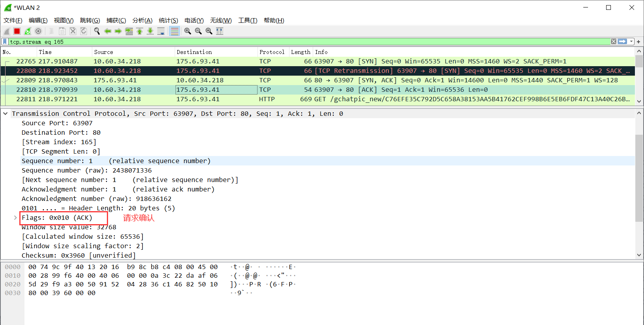The image size is (644, 325).
Task: Go forward to next packet arrow
Action: click(118, 31)
